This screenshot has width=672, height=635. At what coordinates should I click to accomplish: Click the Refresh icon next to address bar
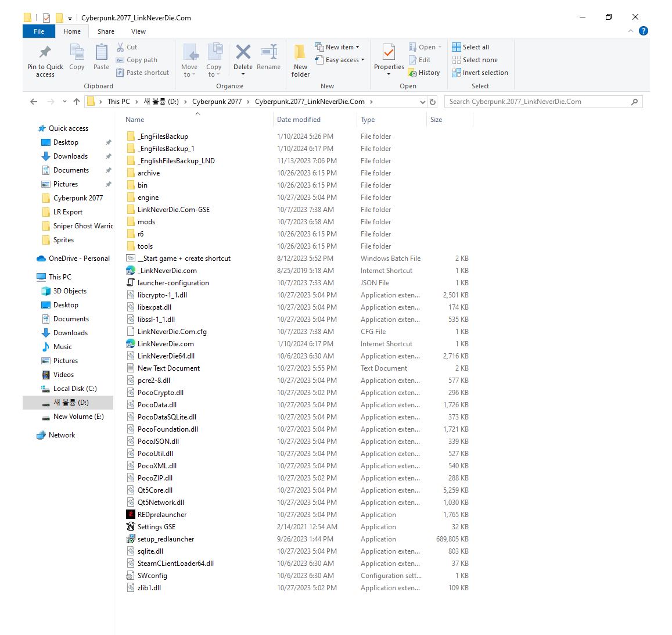(x=432, y=101)
